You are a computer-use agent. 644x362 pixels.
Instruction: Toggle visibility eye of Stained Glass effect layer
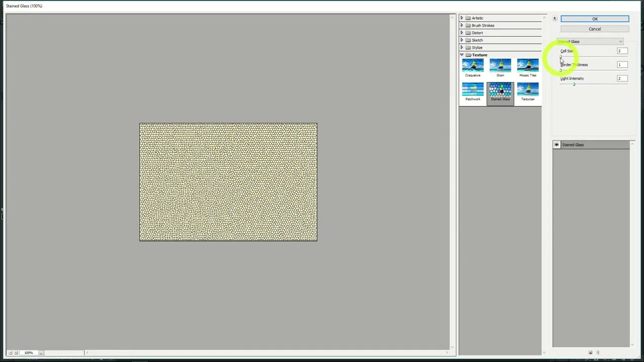tap(556, 145)
